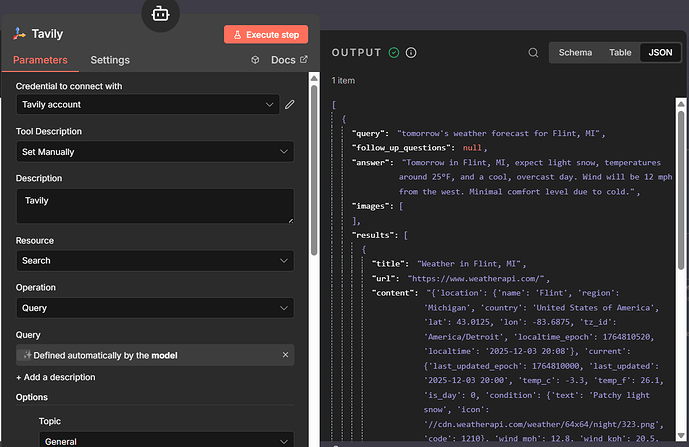Image resolution: width=689 pixels, height=447 pixels.
Task: Click the robot agent icon at top
Action: (x=160, y=13)
